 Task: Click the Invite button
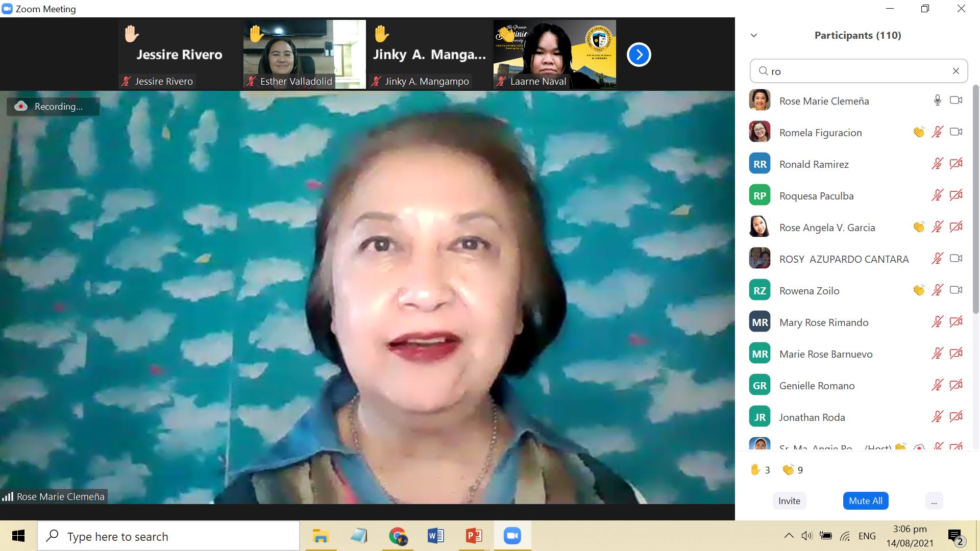coord(789,501)
